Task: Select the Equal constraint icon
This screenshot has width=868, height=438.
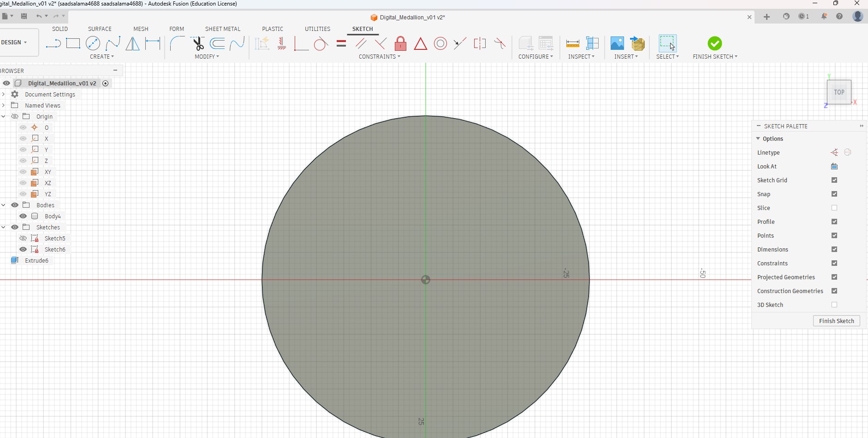Action: [x=341, y=43]
